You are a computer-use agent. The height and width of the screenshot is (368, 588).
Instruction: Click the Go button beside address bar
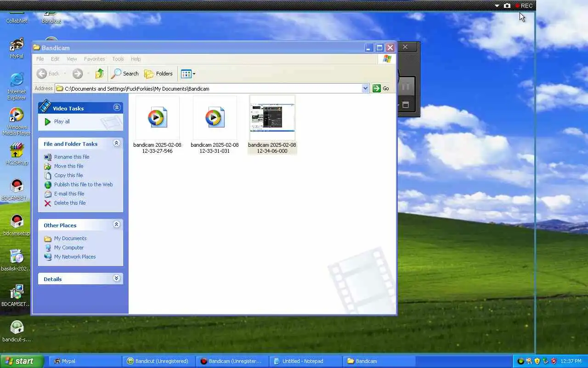point(381,88)
